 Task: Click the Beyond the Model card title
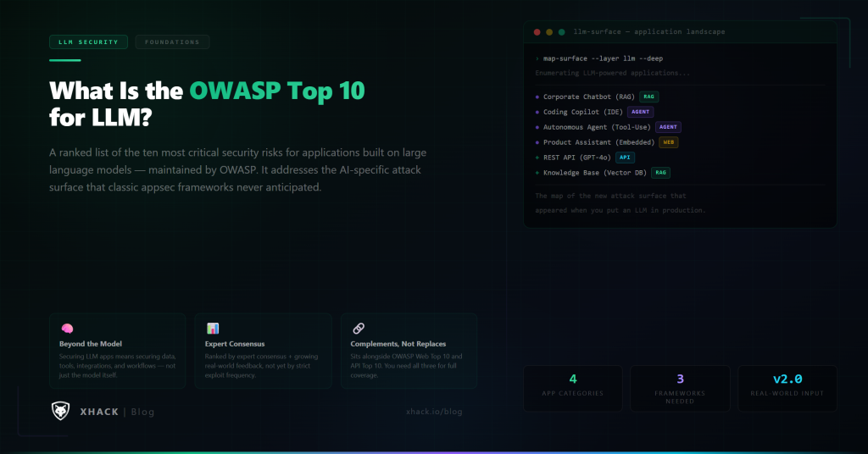[x=90, y=344]
